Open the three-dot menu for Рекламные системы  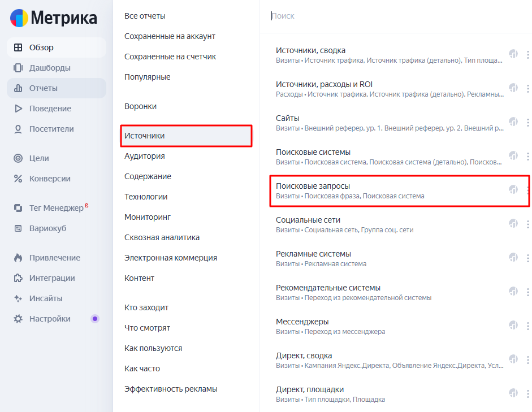(528, 258)
